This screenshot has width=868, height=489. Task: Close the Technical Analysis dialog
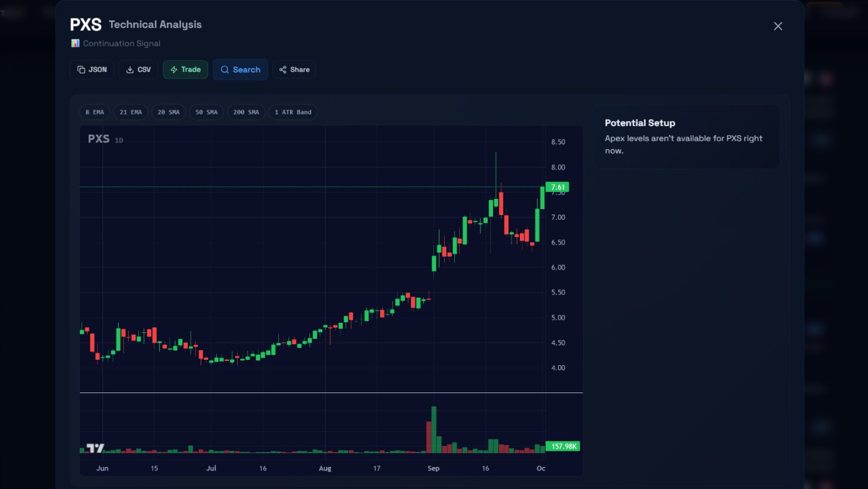point(778,26)
